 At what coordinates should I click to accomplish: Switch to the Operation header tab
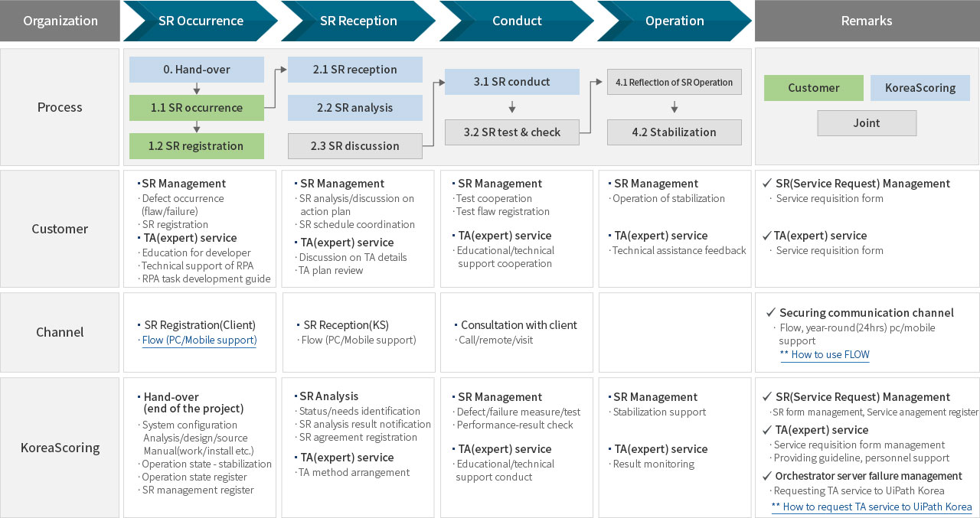pyautogui.click(x=675, y=21)
